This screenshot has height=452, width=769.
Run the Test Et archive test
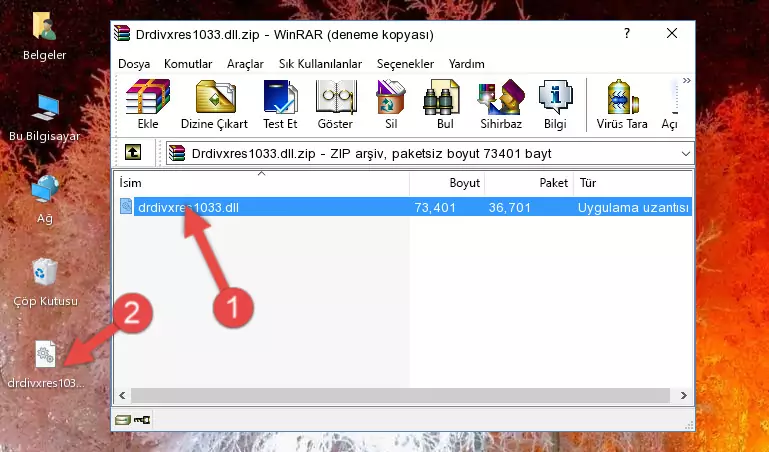[280, 104]
